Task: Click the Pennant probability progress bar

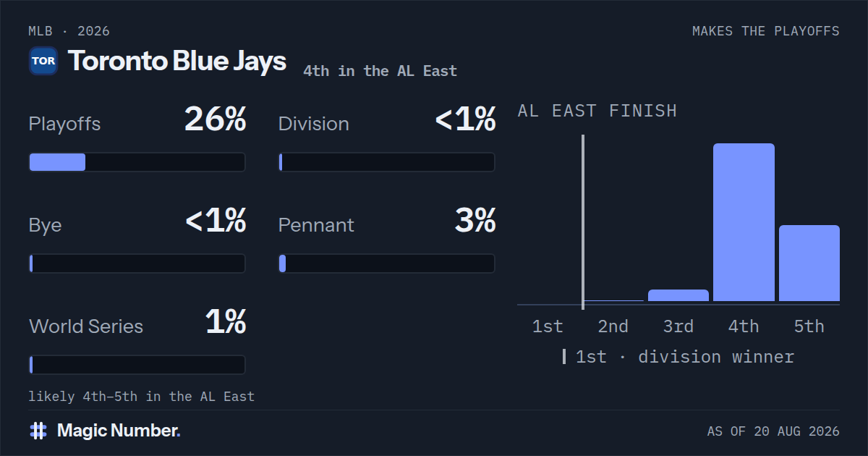Action: pos(387,263)
